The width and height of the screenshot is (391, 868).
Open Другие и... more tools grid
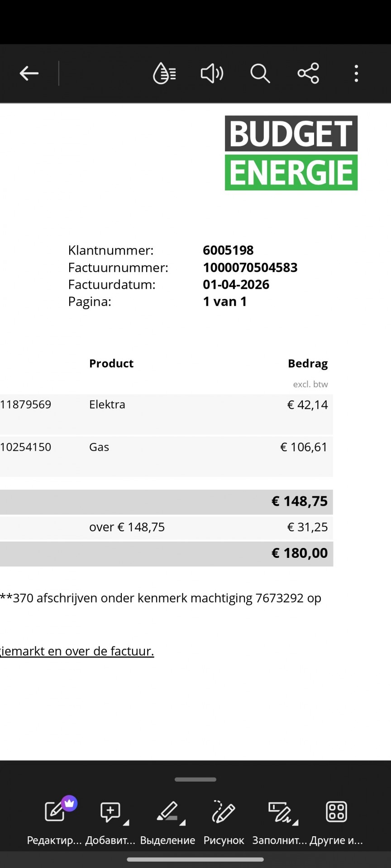point(336,820)
